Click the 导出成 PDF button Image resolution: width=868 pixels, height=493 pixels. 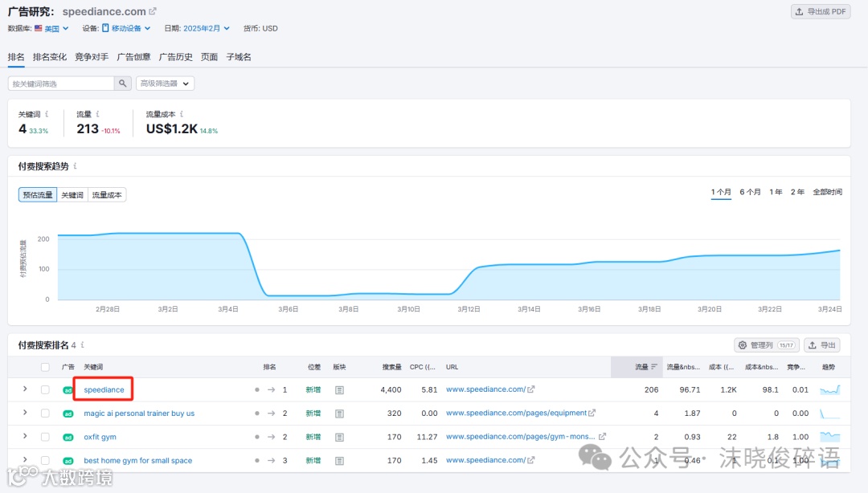click(821, 11)
